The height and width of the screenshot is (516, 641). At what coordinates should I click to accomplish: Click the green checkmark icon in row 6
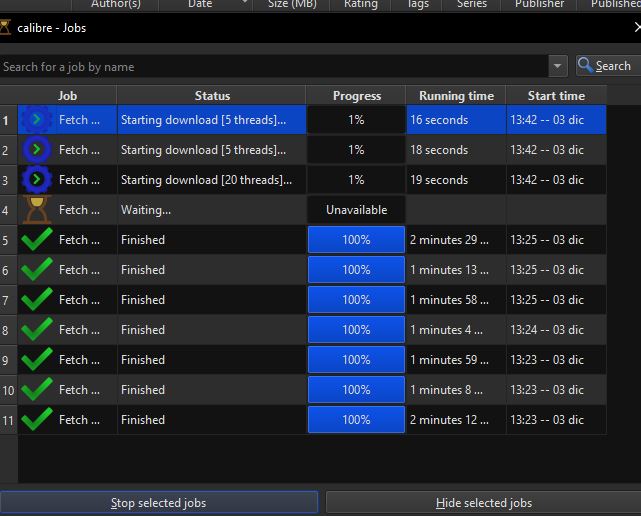pyautogui.click(x=36, y=269)
